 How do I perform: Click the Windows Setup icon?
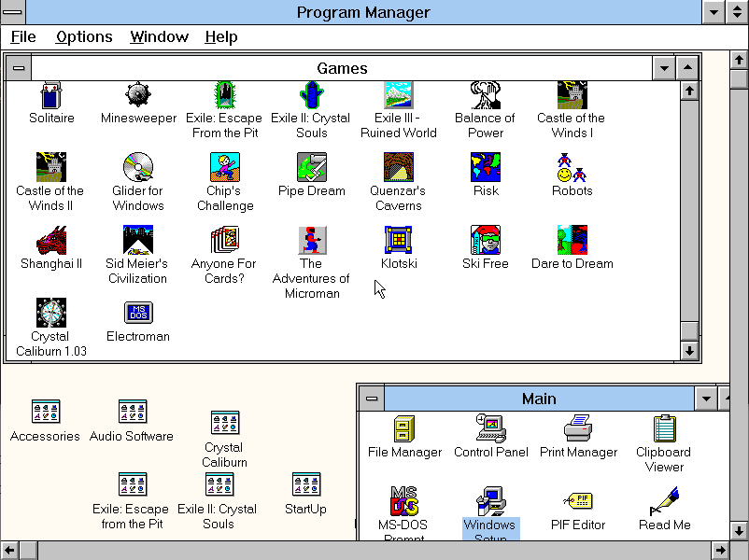click(491, 501)
